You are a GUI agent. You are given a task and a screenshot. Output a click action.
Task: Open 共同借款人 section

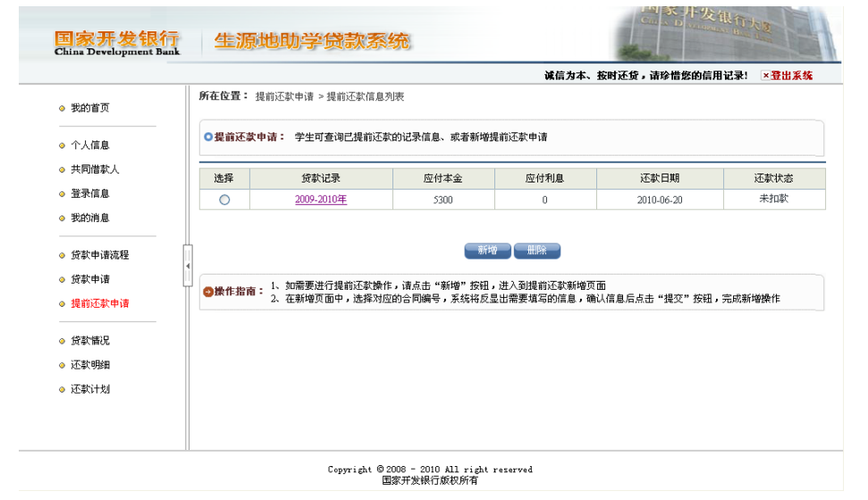click(x=95, y=169)
